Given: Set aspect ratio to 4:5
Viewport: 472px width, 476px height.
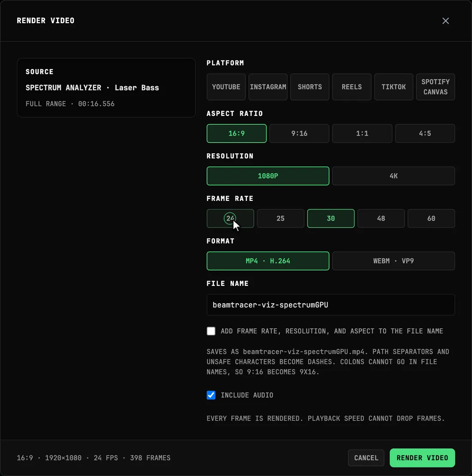Looking at the screenshot, I should [425, 133].
